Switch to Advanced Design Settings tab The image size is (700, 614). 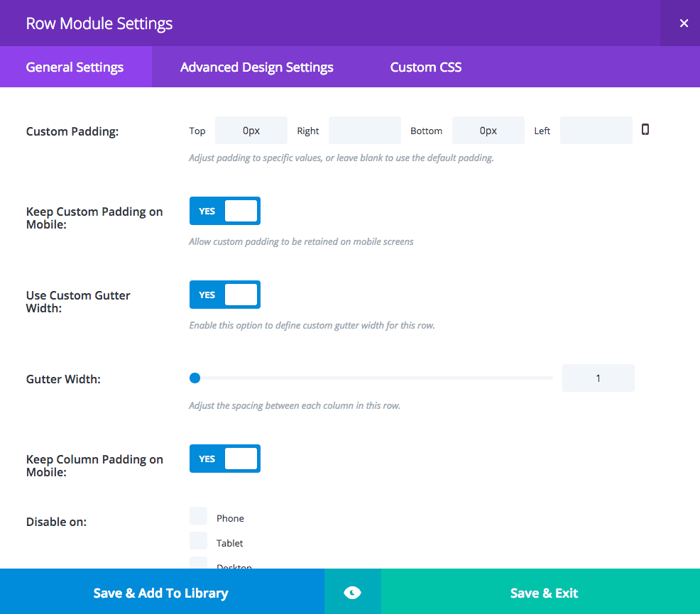(257, 67)
